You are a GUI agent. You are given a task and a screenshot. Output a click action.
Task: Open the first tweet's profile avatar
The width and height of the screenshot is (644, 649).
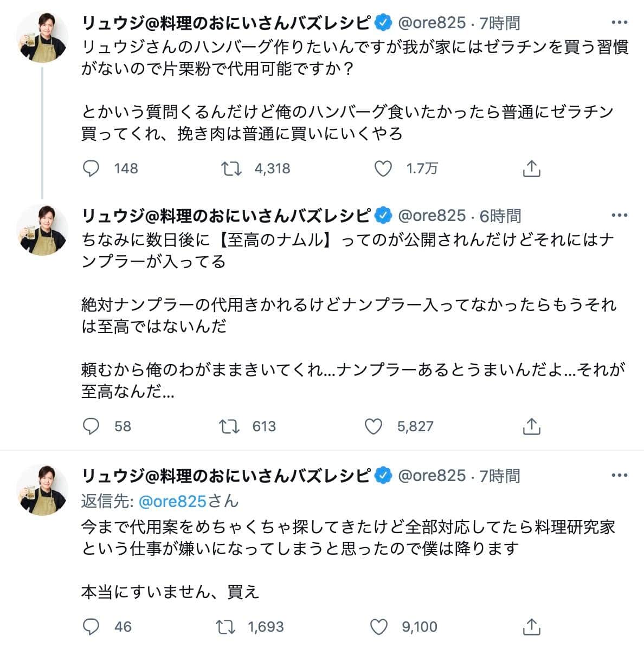coord(44,37)
